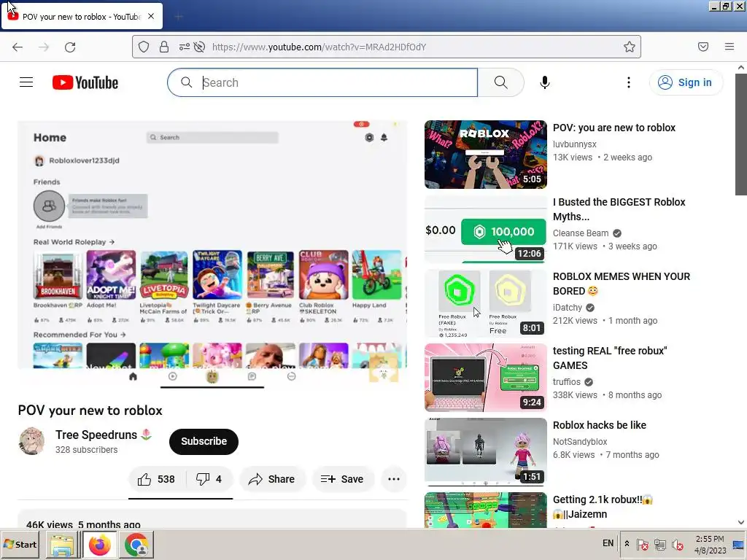This screenshot has height=560, width=747.
Task: Open Tree Speedruns channel avatar
Action: [x=31, y=441]
